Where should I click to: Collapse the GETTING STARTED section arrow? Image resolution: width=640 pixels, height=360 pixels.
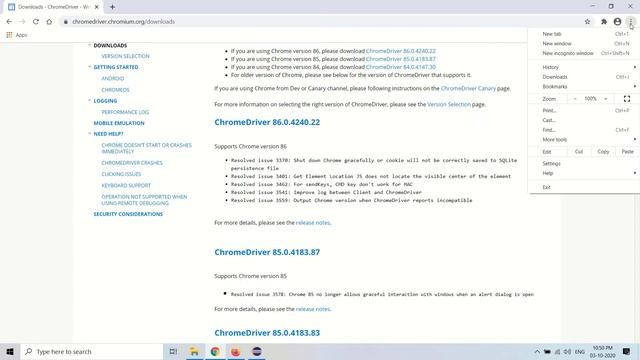point(89,67)
